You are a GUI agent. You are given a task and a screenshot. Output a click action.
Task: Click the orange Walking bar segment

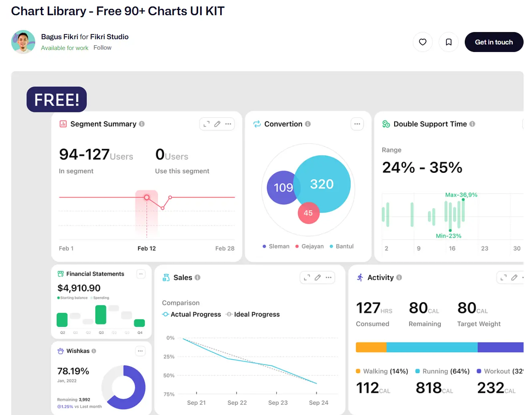point(371,347)
